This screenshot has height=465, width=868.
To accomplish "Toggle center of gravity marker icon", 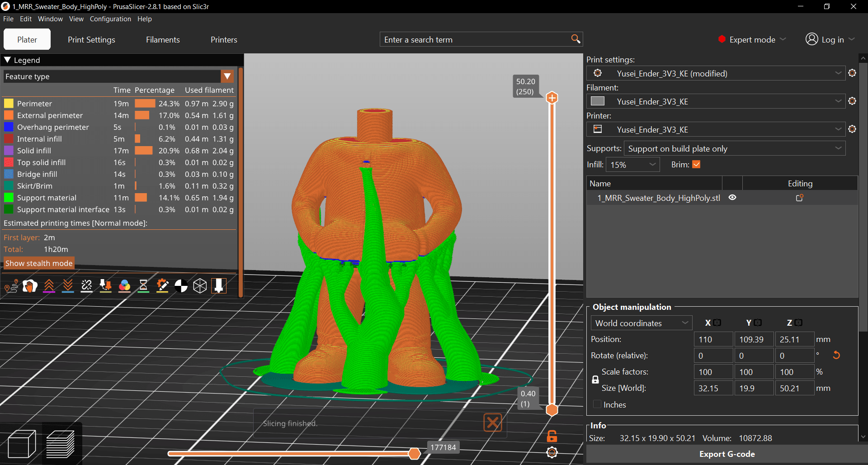I will [181, 286].
